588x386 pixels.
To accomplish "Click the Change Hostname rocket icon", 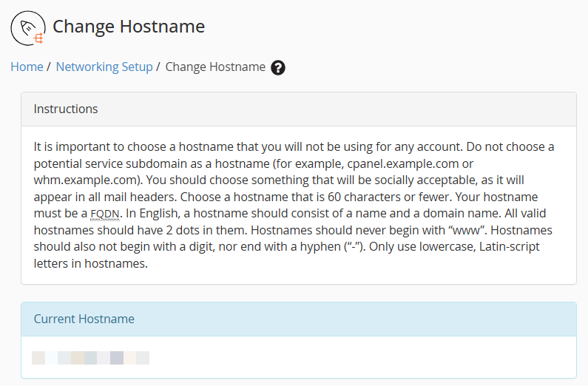I will (x=28, y=28).
